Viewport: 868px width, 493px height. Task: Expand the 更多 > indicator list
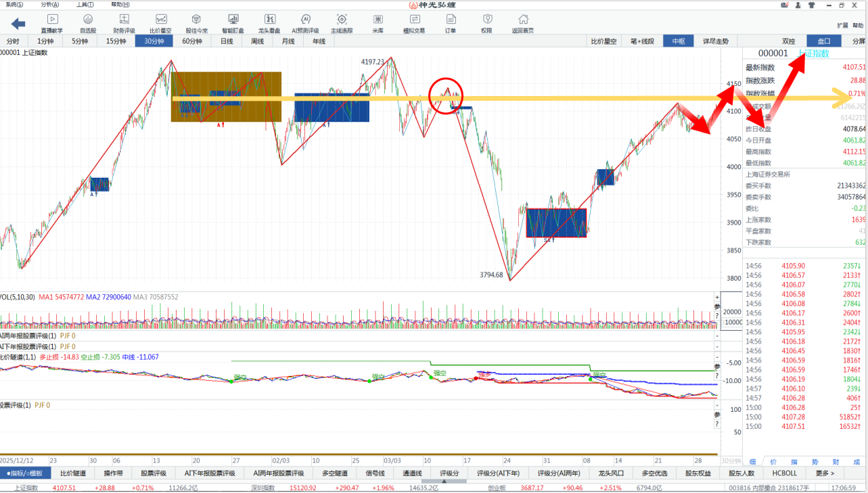(x=825, y=473)
